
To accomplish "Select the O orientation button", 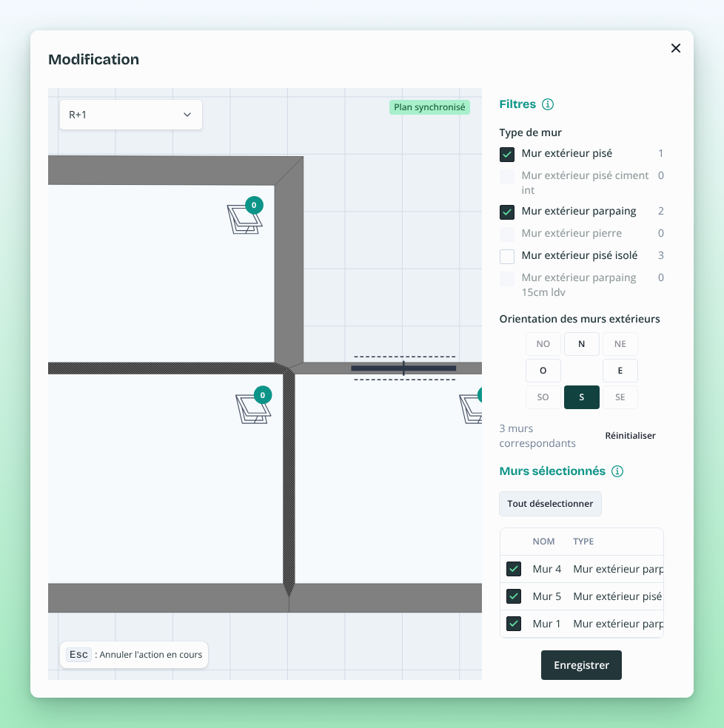I will pos(543,371).
